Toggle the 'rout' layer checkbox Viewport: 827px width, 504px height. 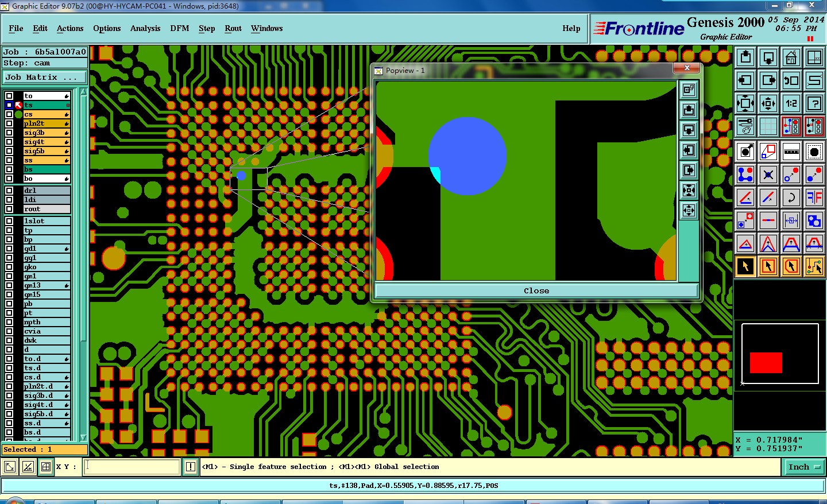[x=9, y=209]
